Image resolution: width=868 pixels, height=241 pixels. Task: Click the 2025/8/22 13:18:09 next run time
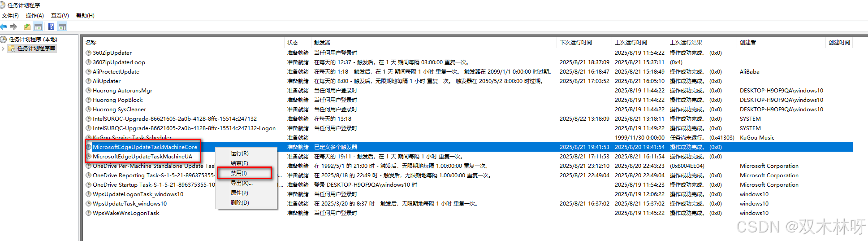(x=584, y=118)
